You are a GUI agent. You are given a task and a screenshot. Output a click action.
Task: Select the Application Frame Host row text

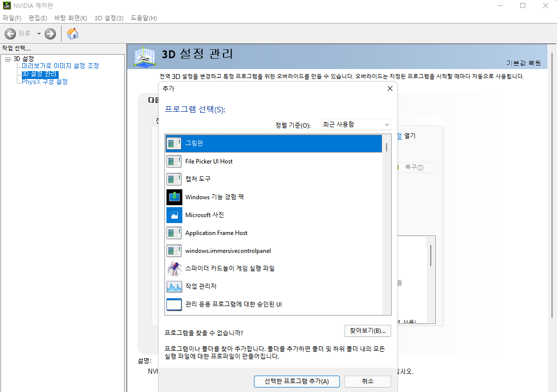(216, 233)
